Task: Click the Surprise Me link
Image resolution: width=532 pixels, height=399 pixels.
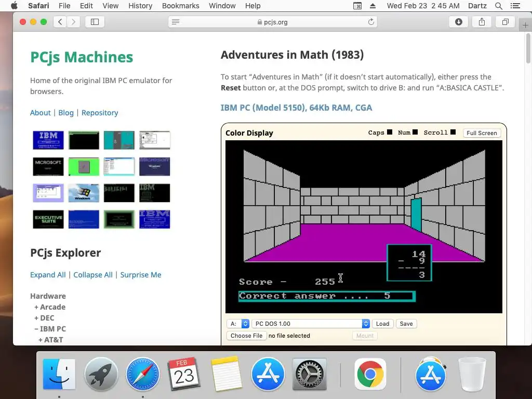Action: pos(141,275)
